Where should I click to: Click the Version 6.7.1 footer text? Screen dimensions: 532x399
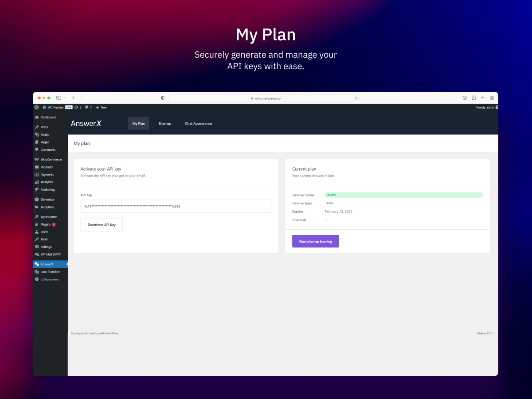coord(485,333)
